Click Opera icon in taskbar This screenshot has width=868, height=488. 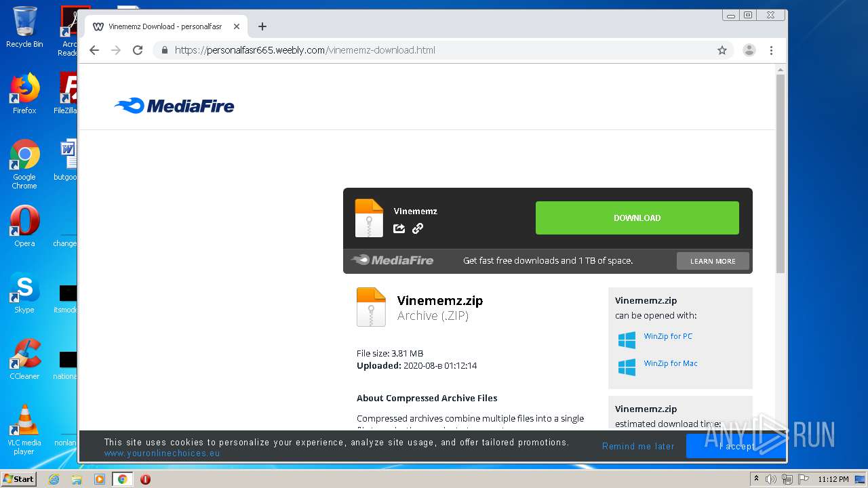coord(145,479)
